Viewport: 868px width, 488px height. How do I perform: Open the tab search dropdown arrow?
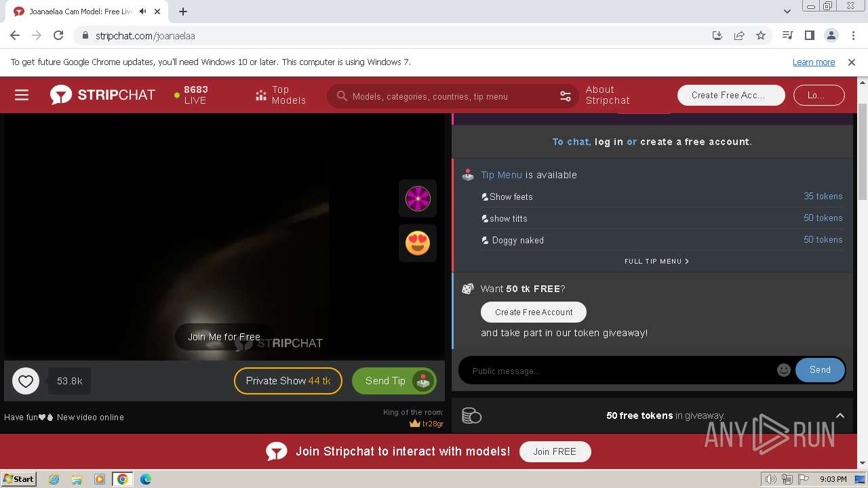[x=787, y=12]
